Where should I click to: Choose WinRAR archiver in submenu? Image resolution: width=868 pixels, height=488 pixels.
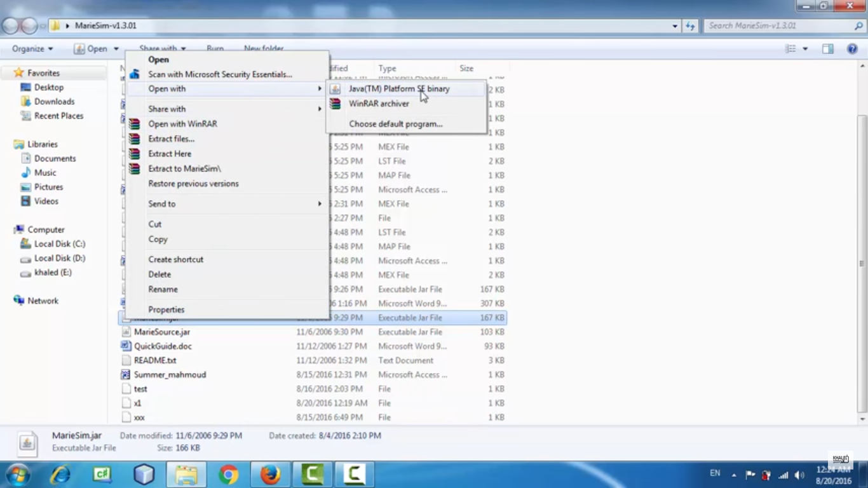tap(379, 104)
